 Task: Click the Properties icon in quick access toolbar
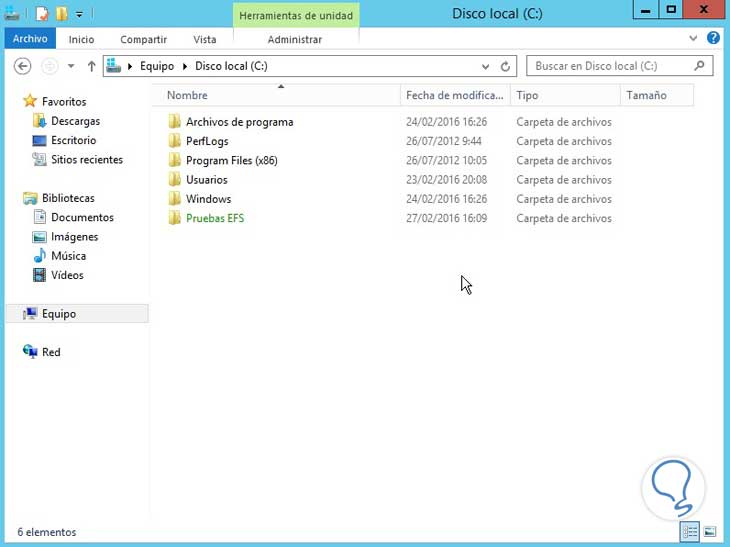(x=42, y=14)
